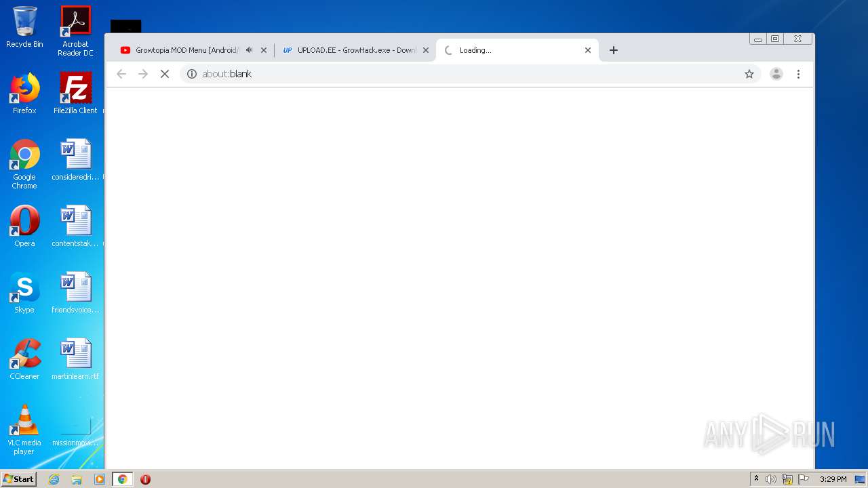Viewport: 868px width, 488px height.
Task: Open Windows Explorer folder from taskbar
Action: [77, 479]
